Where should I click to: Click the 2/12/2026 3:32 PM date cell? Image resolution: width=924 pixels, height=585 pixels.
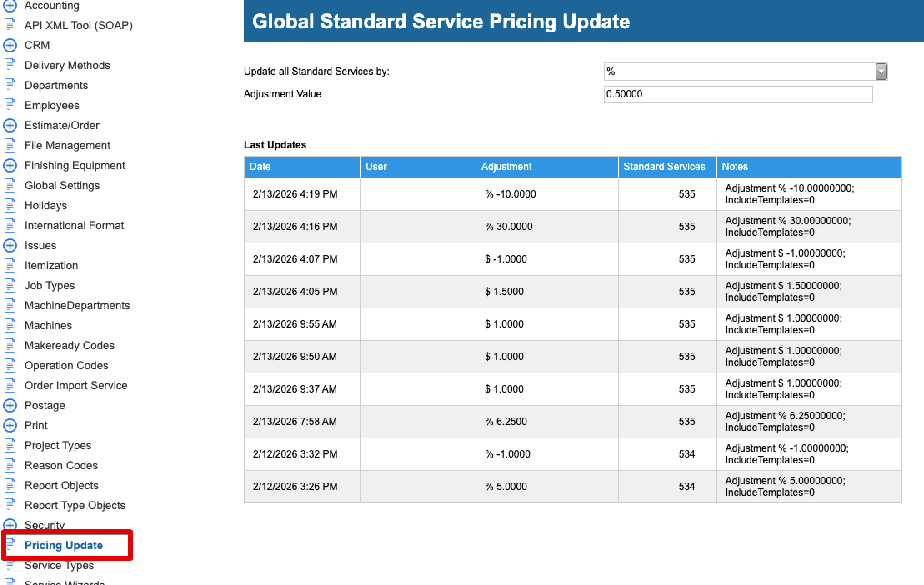click(302, 454)
